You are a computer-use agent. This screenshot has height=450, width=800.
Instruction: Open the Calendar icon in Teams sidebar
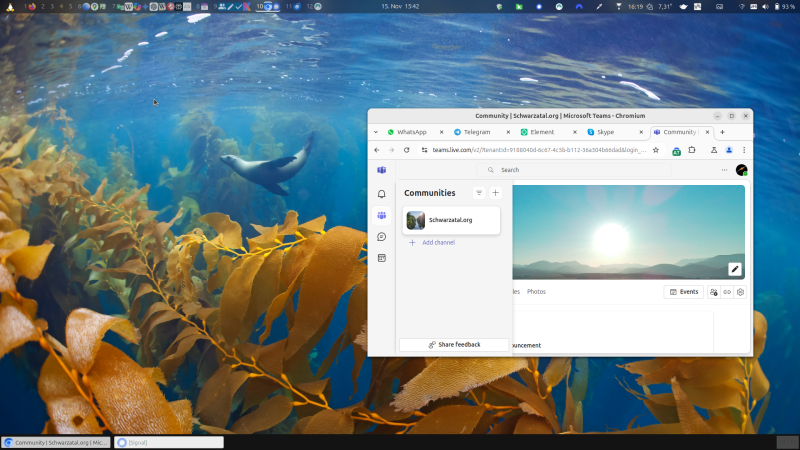(x=382, y=258)
